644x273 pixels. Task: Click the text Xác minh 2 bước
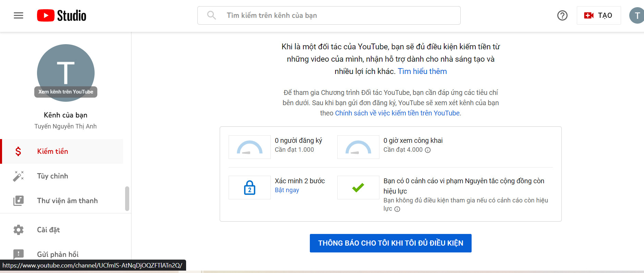[300, 181]
